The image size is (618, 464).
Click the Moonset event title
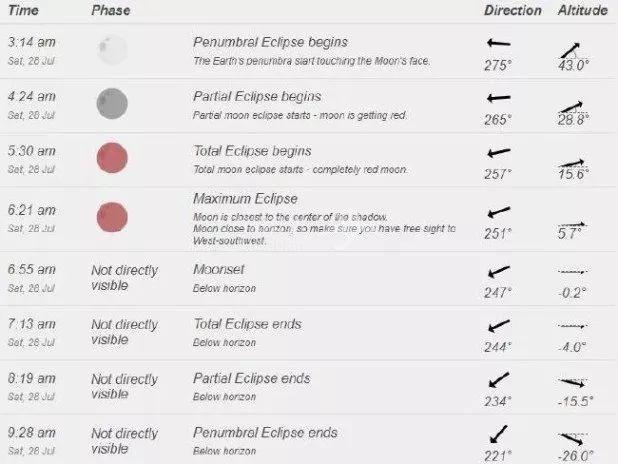[x=218, y=269]
